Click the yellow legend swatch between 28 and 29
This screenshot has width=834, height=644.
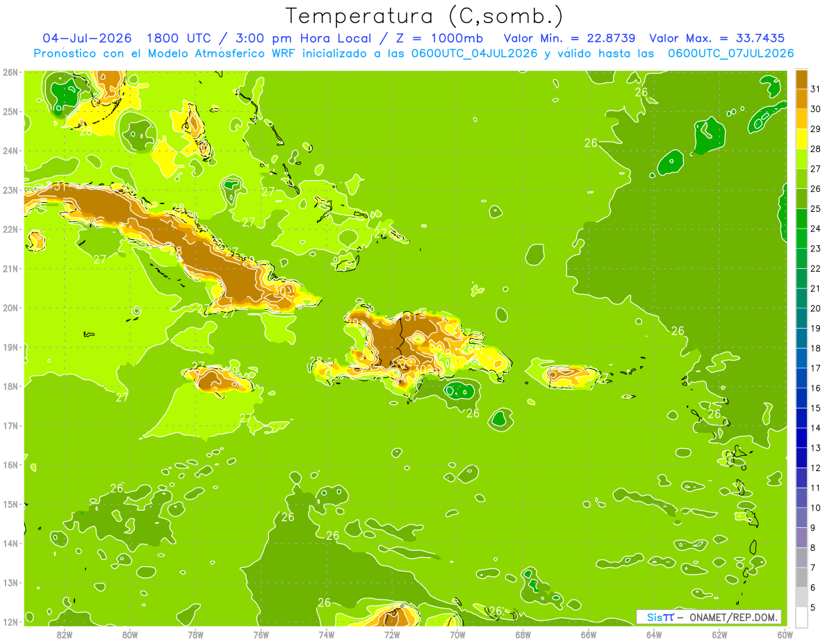(801, 138)
